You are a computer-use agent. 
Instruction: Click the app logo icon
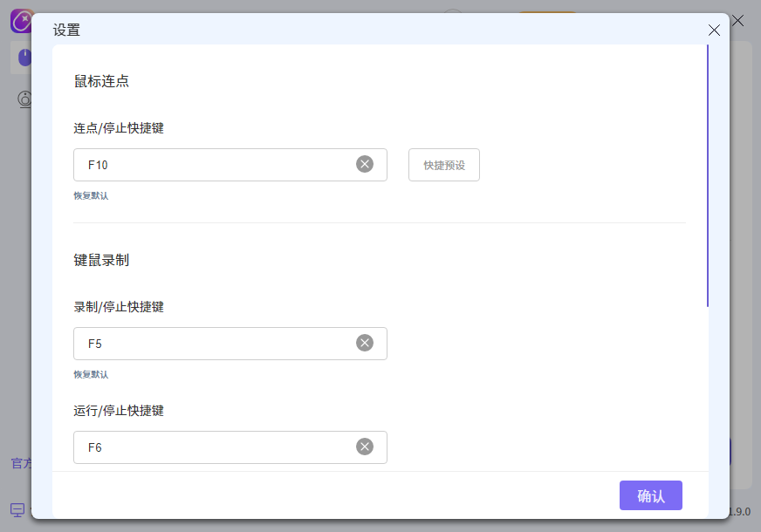(x=21, y=21)
